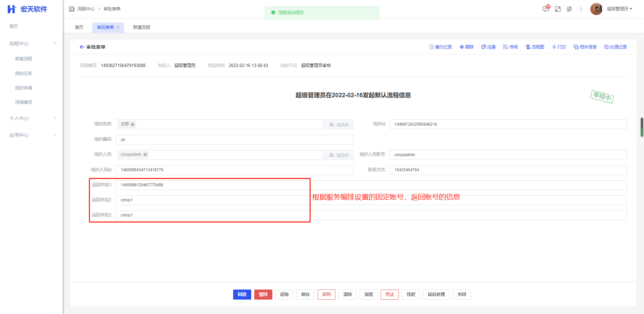Screen dimensions: 644x314
Task: Click the 同意 approve button
Action: pyautogui.click(x=242, y=295)
